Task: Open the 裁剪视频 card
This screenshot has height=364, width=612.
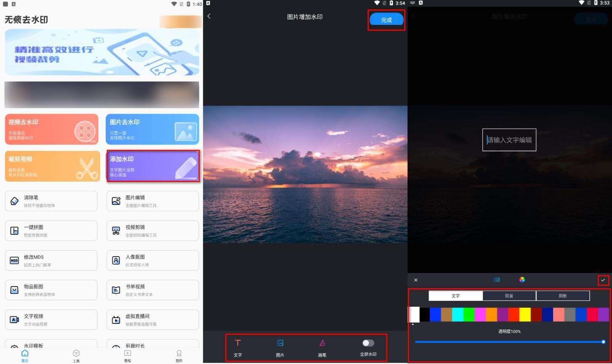Action: click(x=52, y=166)
